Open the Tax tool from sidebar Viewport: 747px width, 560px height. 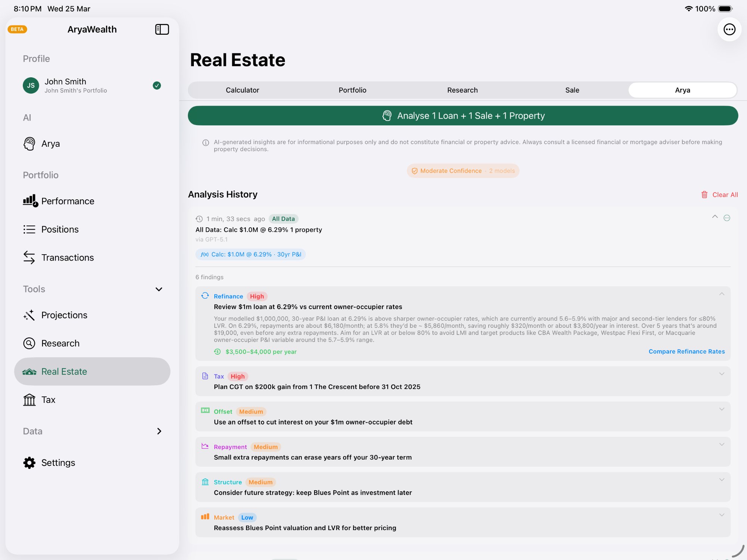click(x=48, y=399)
